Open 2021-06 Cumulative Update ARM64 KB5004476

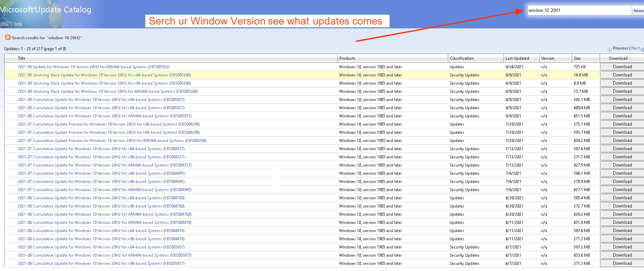(x=105, y=223)
